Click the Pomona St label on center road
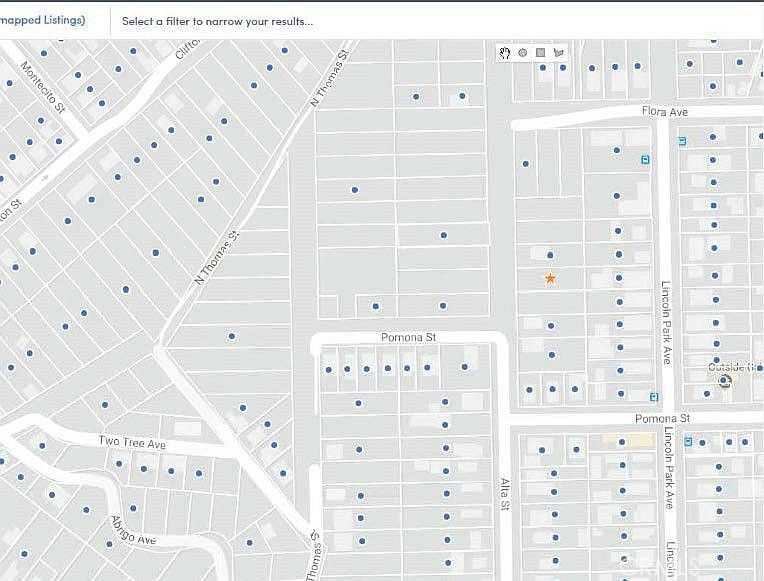Screen dimensions: 764x581 tap(408, 337)
